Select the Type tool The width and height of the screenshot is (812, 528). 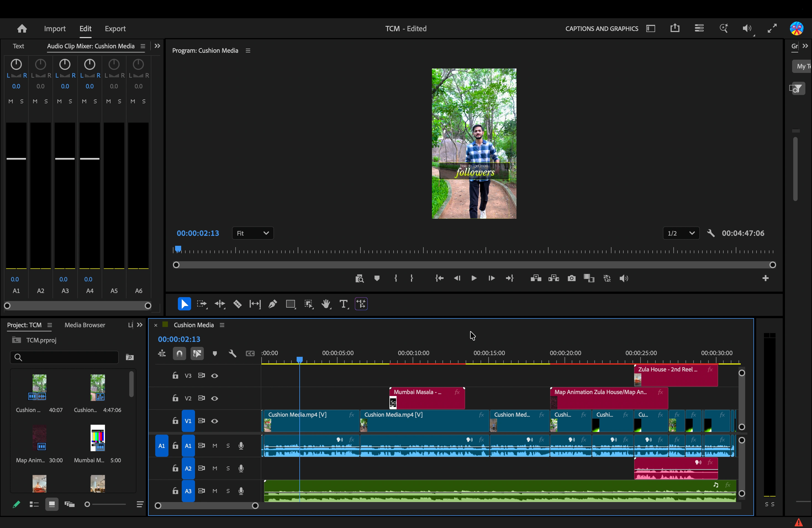click(344, 304)
